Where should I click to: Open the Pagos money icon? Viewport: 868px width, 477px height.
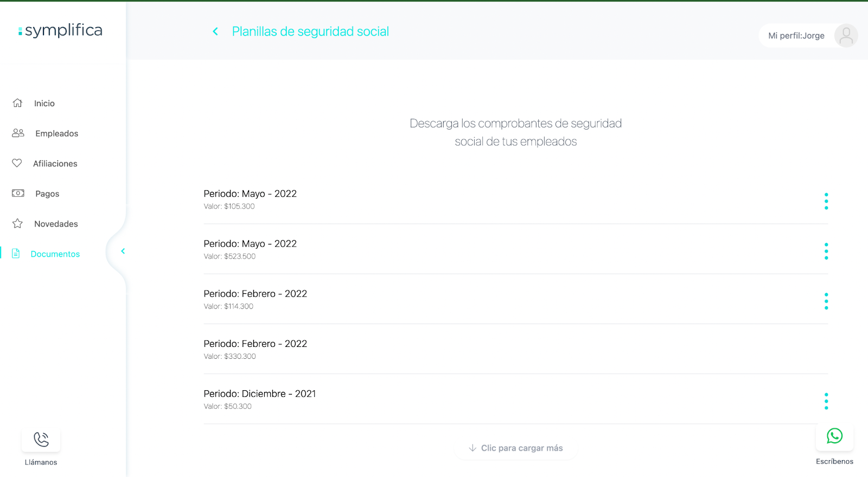point(18,193)
